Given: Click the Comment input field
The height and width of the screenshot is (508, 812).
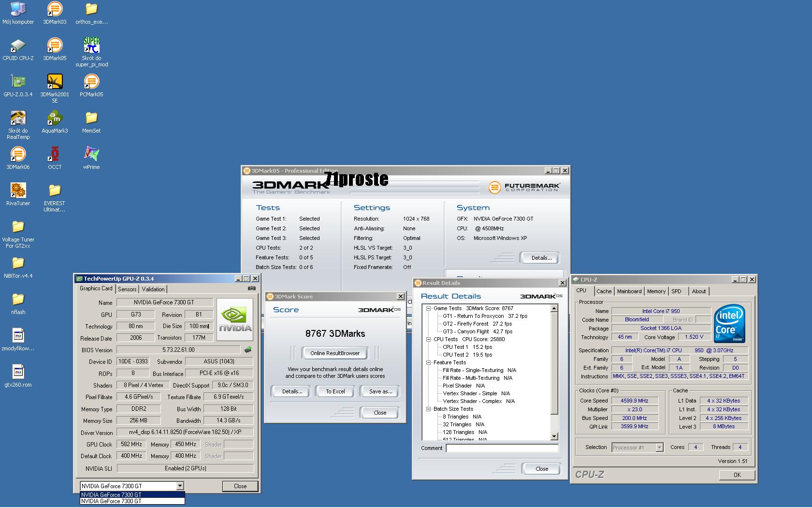Looking at the screenshot, I should coord(502,448).
